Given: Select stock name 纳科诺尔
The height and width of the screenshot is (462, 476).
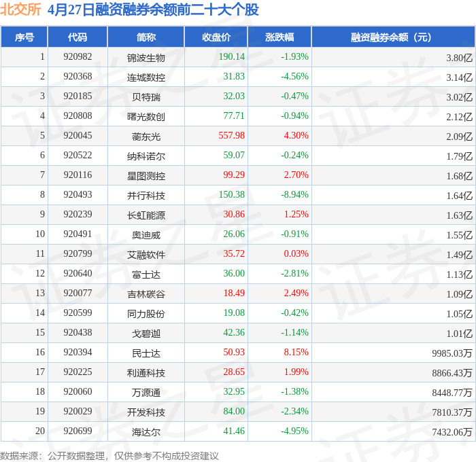Looking at the screenshot, I should click(146, 156).
